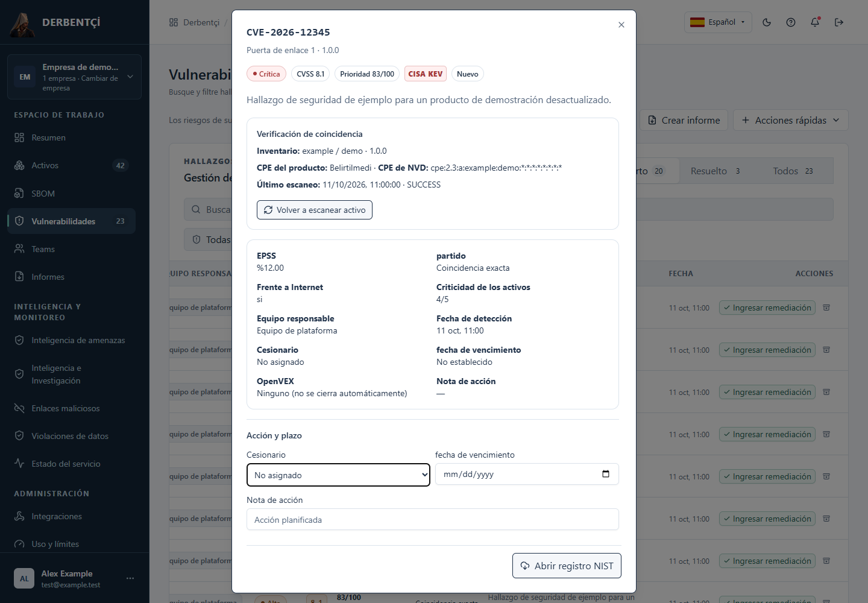Click the Nota de acción input field
The width and height of the screenshot is (868, 603).
[433, 519]
